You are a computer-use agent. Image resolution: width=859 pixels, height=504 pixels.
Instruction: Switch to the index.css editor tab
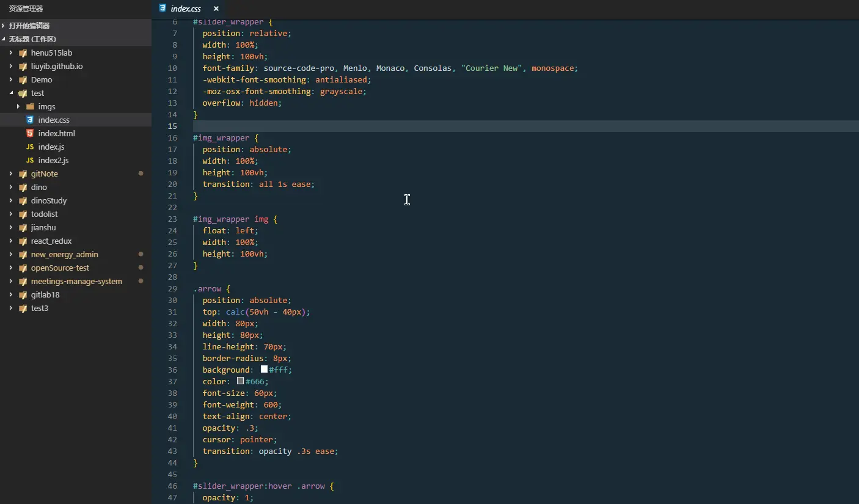(186, 9)
